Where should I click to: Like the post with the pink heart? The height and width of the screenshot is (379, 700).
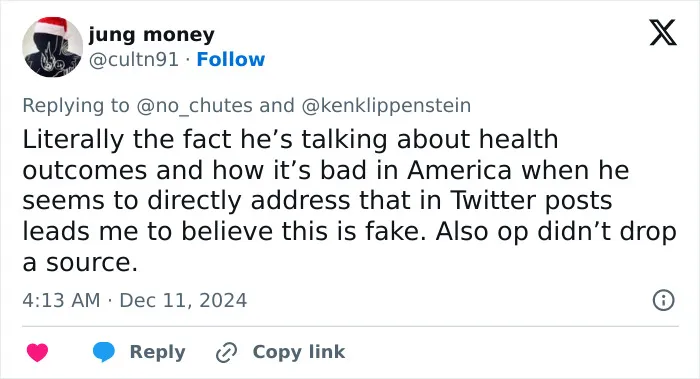coord(38,352)
